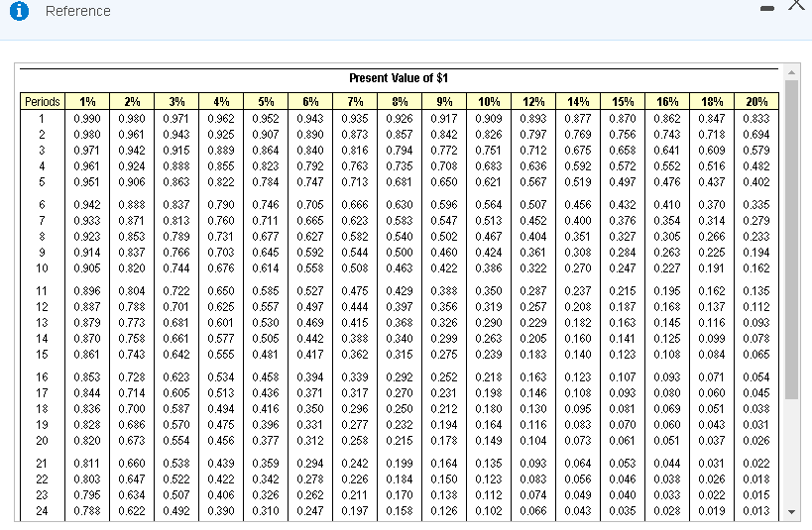This screenshot has height=530, width=812.
Task: Click the 5% column header
Action: [x=266, y=101]
